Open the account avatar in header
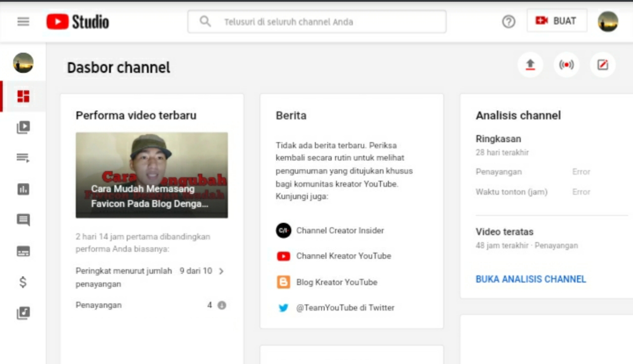This screenshot has width=633, height=364. [608, 22]
